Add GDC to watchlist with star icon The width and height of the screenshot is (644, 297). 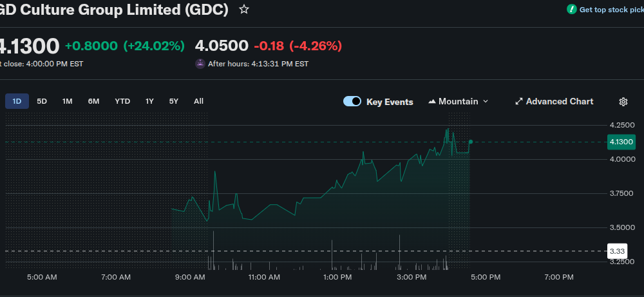coord(243,10)
